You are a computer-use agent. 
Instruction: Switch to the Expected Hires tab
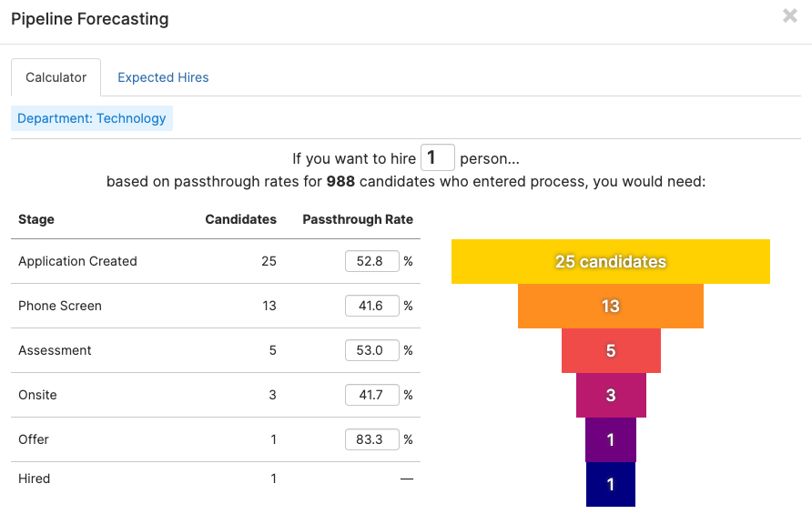click(x=163, y=77)
